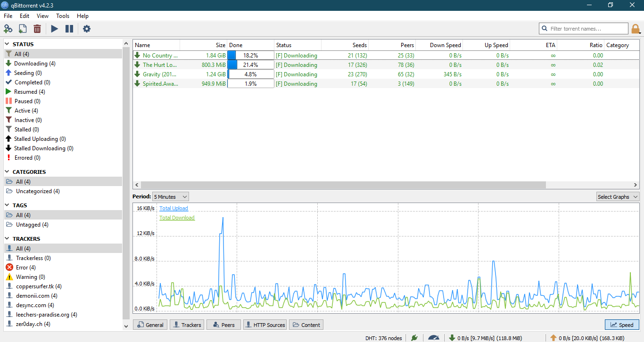644x342 pixels.
Task: Collapse the TRACKERS section
Action: pos(8,239)
